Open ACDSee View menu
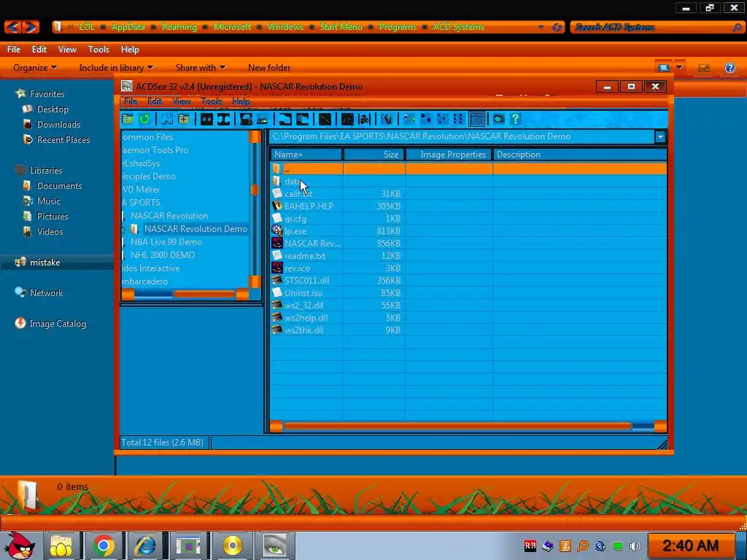The height and width of the screenshot is (560, 747). 181,101
